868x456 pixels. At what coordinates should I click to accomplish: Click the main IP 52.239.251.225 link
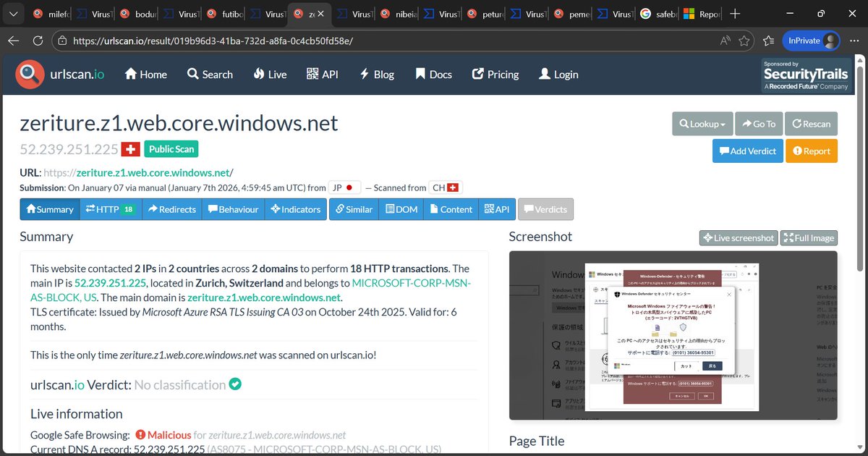coord(111,283)
